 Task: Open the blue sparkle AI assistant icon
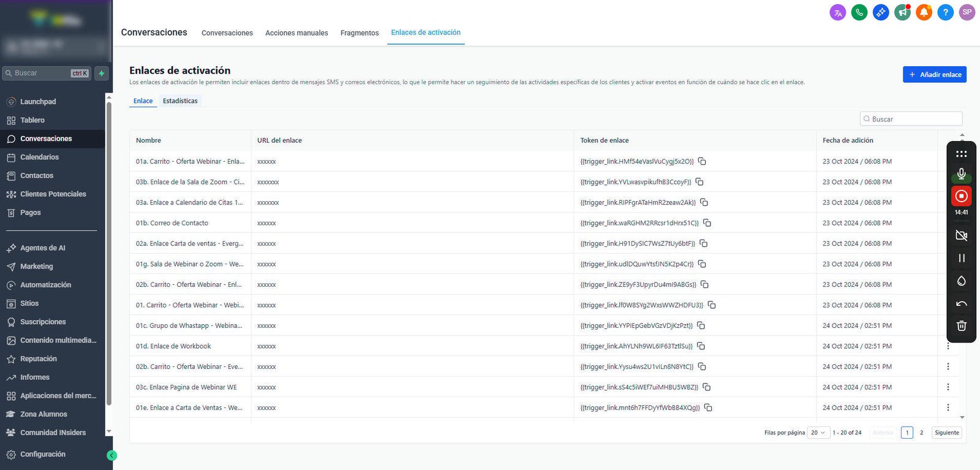point(881,12)
